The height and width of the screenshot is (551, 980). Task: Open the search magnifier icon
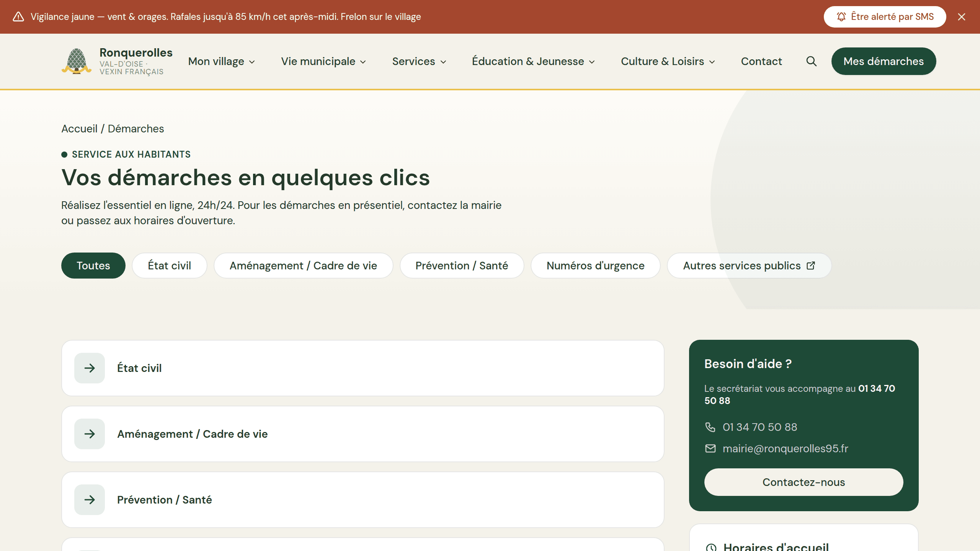tap(811, 61)
